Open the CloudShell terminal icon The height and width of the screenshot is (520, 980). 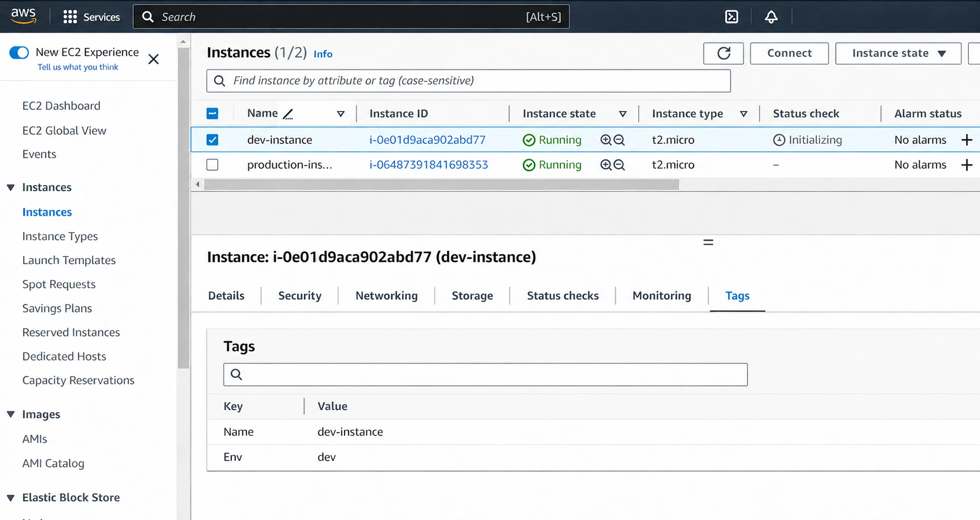point(732,17)
